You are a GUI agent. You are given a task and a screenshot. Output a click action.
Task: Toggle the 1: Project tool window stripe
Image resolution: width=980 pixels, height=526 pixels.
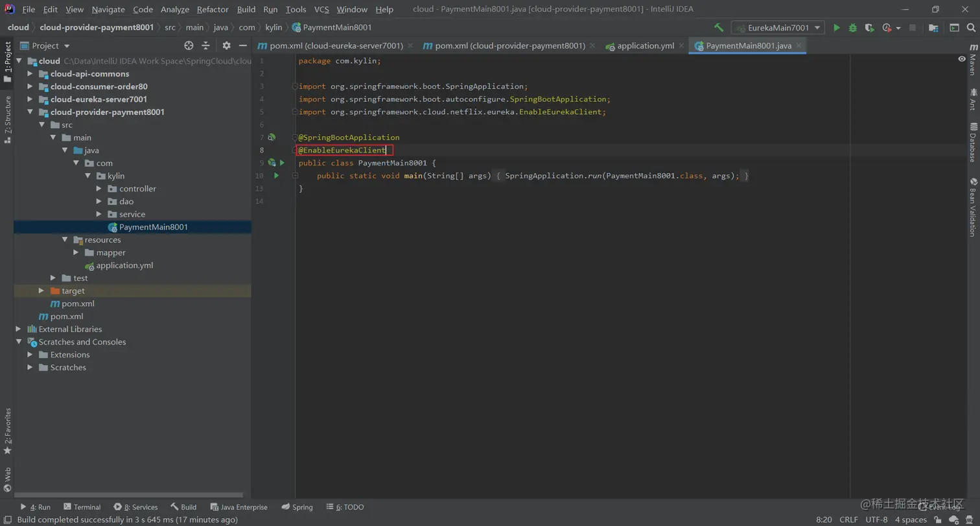coord(7,62)
